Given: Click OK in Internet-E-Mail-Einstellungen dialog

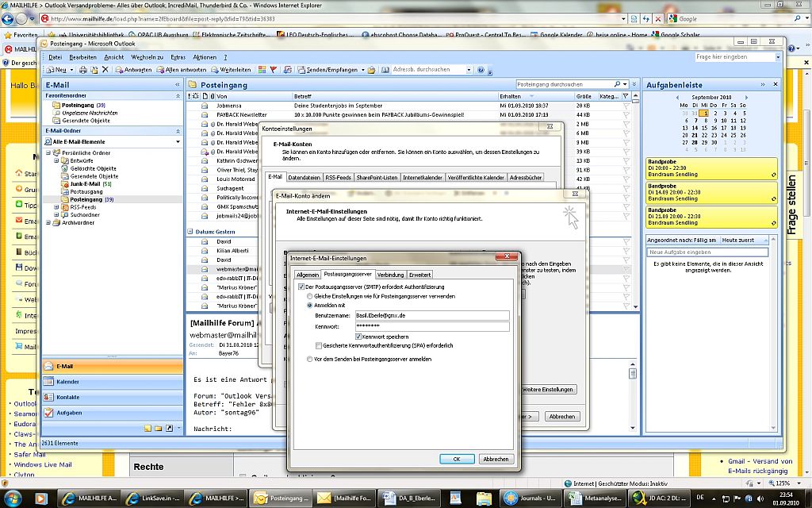Looking at the screenshot, I should coord(457,459).
